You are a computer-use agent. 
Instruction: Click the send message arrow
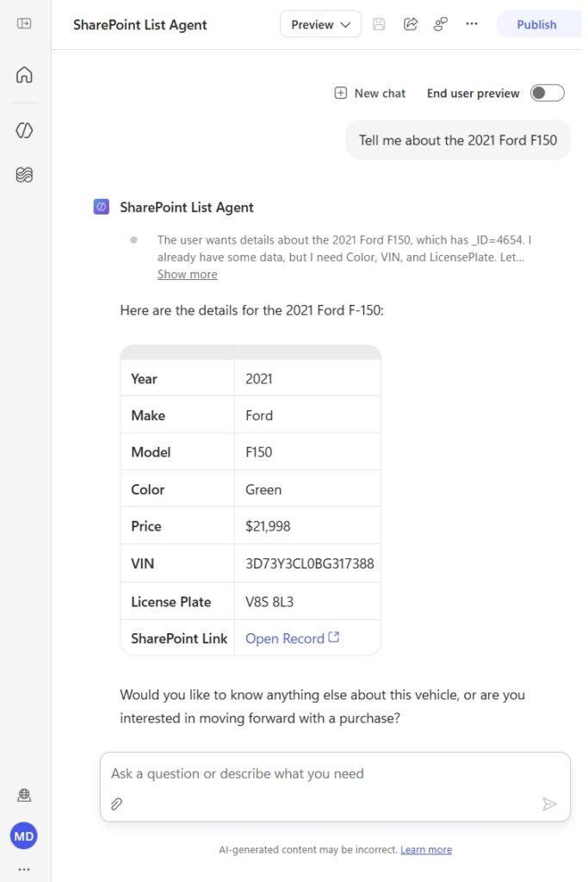coord(549,804)
